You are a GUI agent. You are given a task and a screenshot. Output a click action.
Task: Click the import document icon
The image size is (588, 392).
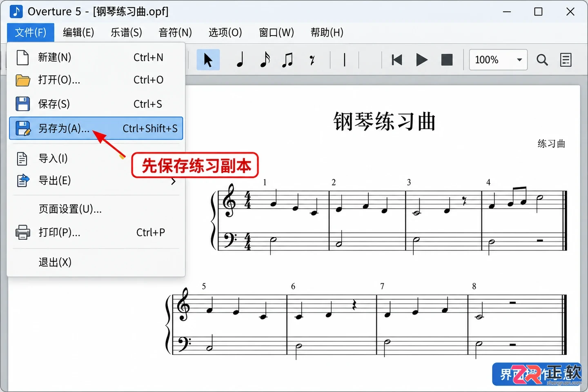pyautogui.click(x=22, y=158)
